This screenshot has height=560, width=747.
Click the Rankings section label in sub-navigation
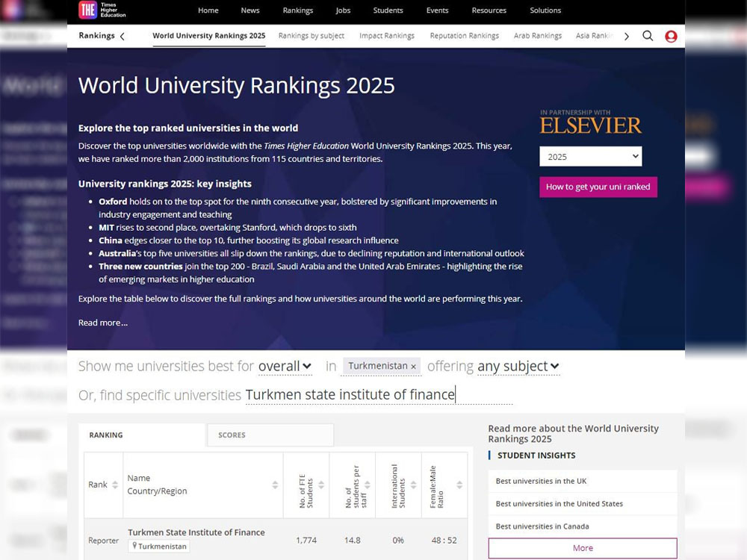pyautogui.click(x=96, y=36)
